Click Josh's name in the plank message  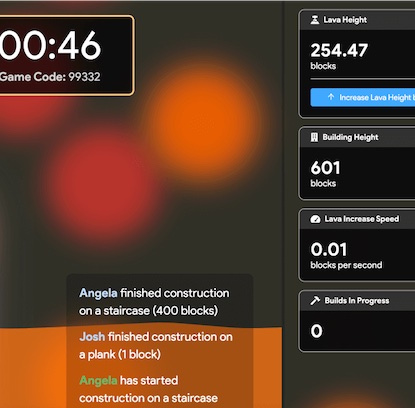coord(92,337)
